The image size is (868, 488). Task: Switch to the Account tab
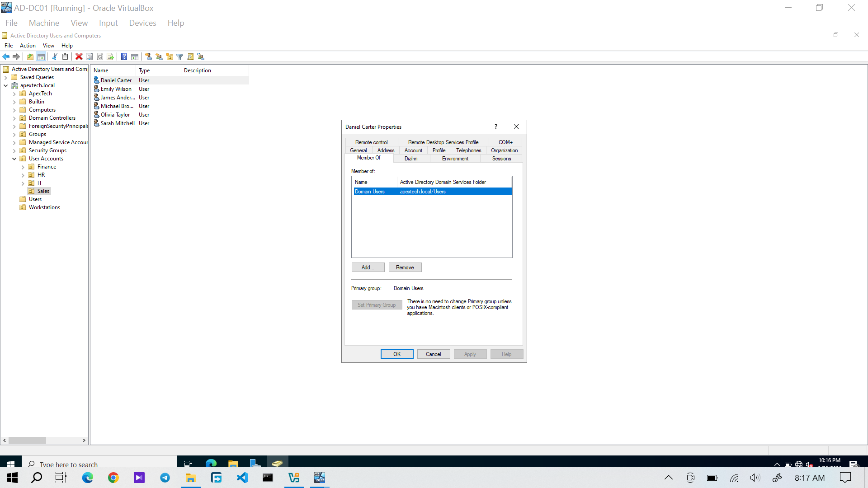(x=413, y=150)
